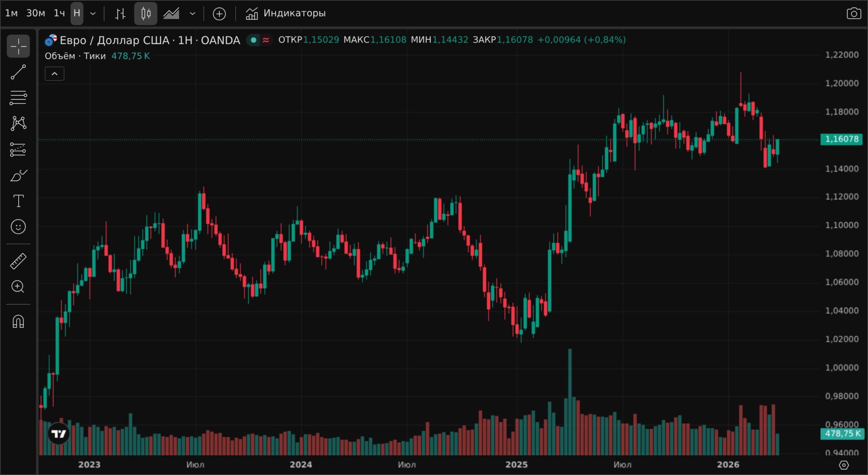868x475 pixels.
Task: Select the trend line drawing tool
Action: pos(18,72)
